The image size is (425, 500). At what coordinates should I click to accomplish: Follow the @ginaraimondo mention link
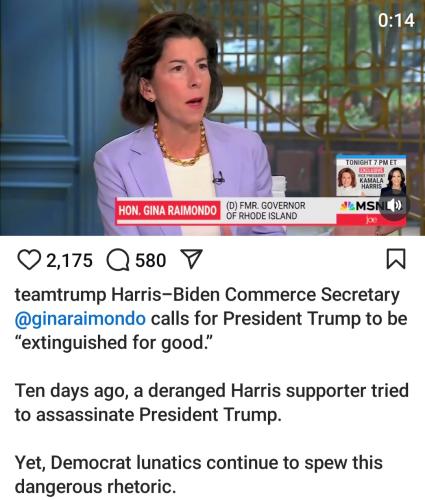[x=80, y=319]
